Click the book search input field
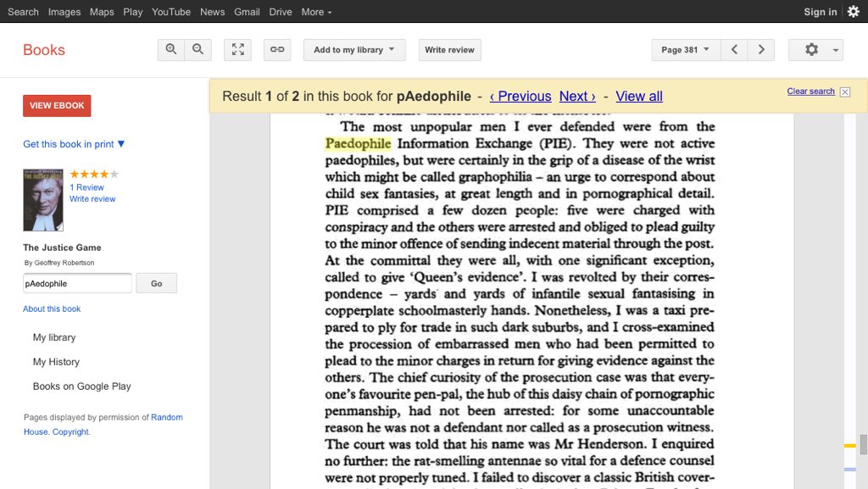 click(x=77, y=283)
